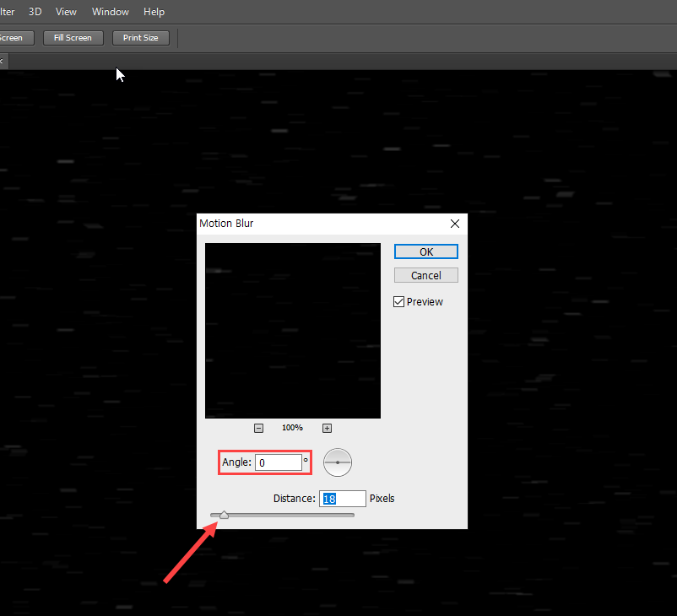This screenshot has height=616, width=677.
Task: Click the Fill Screen button
Action: 73,38
